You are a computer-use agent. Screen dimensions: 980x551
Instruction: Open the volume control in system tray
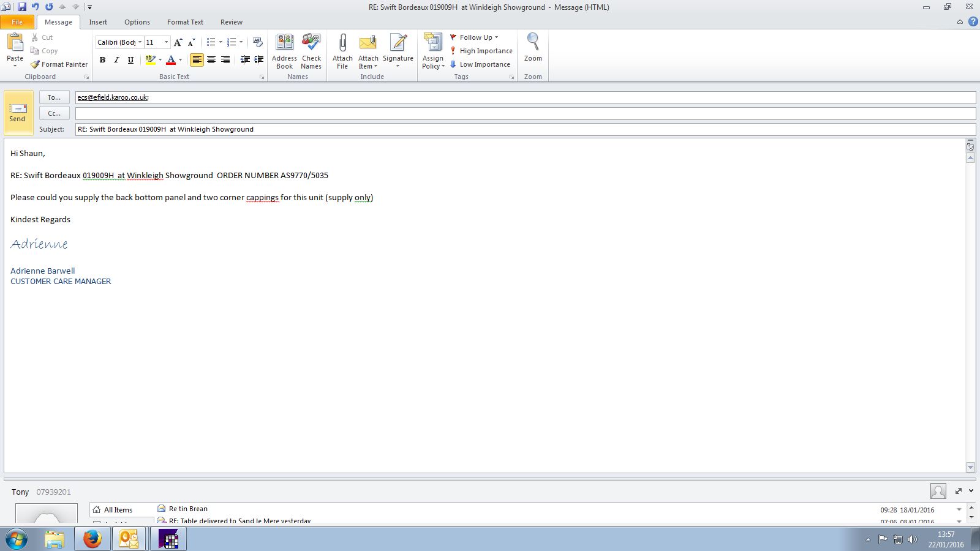[913, 539]
